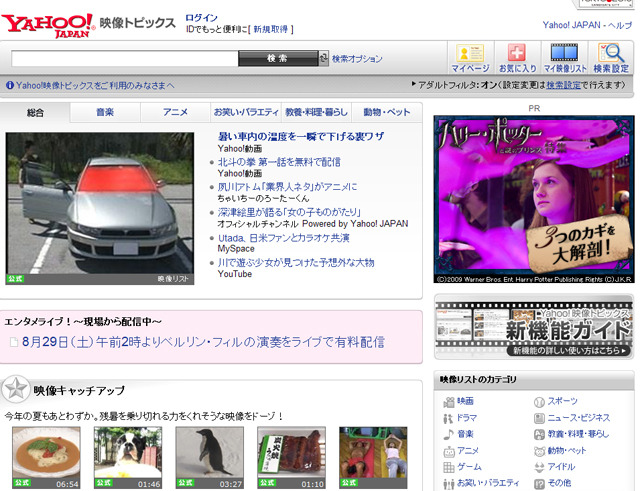Viewport: 640px width, 491px height.
Task: Open 北斗の拳 第一話を無料で配信 link
Action: pyautogui.click(x=279, y=162)
